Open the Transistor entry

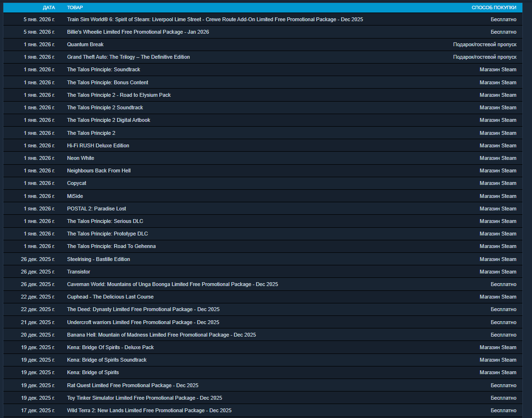pyautogui.click(x=263, y=272)
